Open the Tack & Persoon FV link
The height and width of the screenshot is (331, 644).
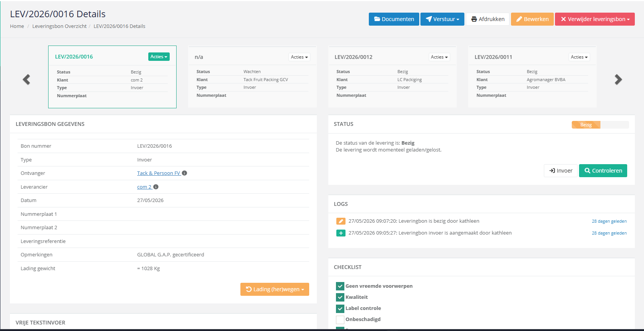[x=159, y=173]
